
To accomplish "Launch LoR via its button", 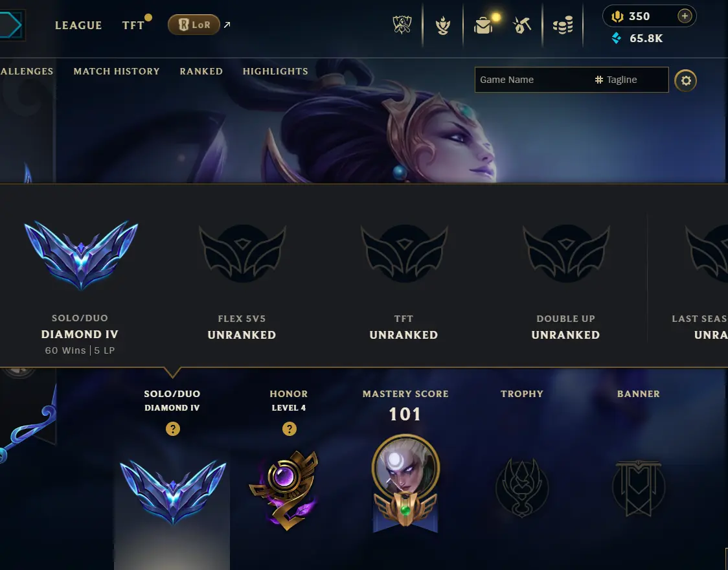I will 194,25.
